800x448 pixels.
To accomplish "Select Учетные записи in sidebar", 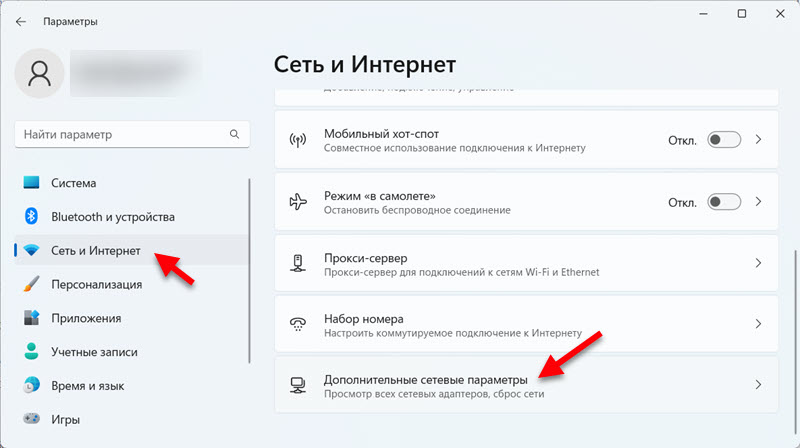I will pyautogui.click(x=94, y=352).
